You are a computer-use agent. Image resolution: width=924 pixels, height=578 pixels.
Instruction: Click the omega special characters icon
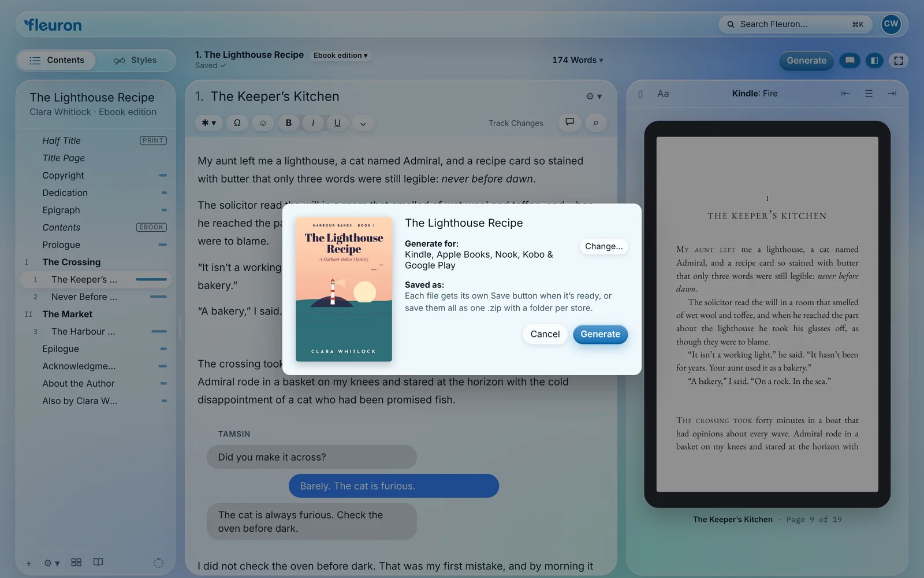[x=237, y=123]
